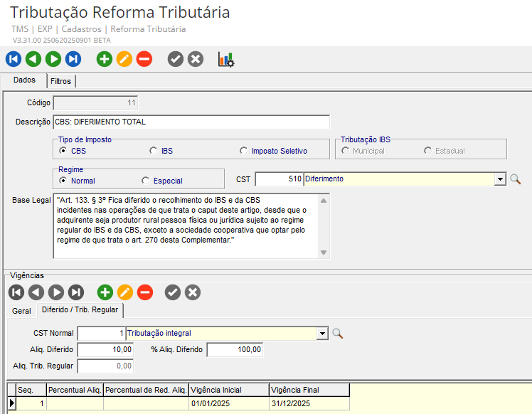Choose Normal regime radio
The height and width of the screenshot is (414, 532).
point(63,181)
